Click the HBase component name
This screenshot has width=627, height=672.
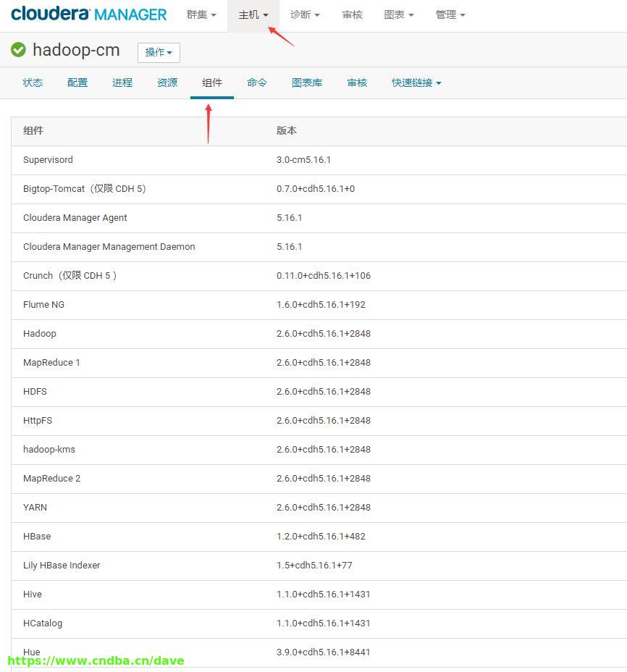pyautogui.click(x=37, y=537)
